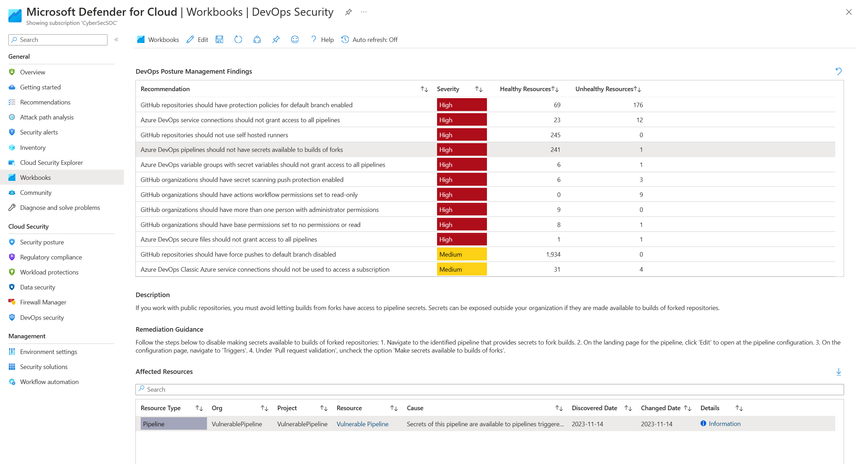The height and width of the screenshot is (464, 858).
Task: Select the Classic Azure service connections row
Action: click(485, 269)
